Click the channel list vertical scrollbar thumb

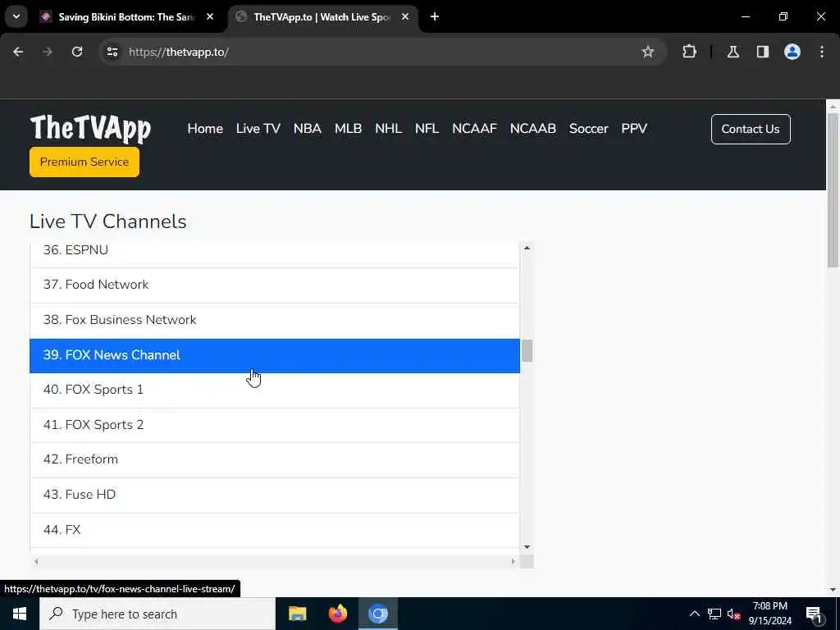point(527,351)
